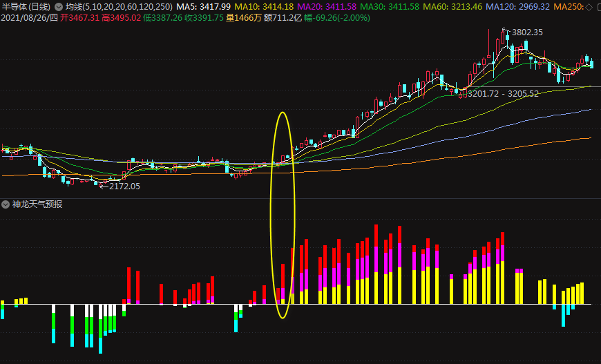This screenshot has height=364, width=601.
Task: Click the 神龙天气预报 indicator name
Action: click(37, 204)
